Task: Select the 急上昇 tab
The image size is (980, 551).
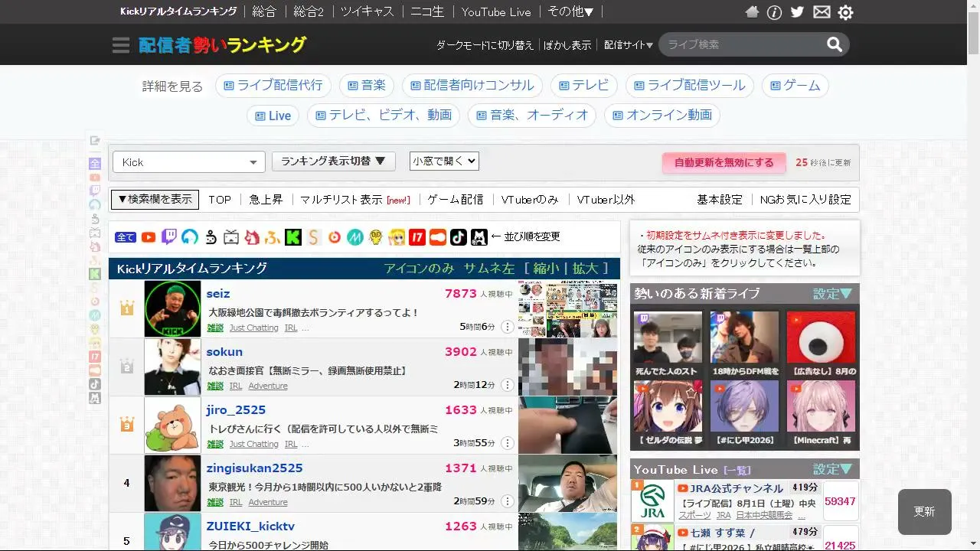Action: [x=266, y=200]
